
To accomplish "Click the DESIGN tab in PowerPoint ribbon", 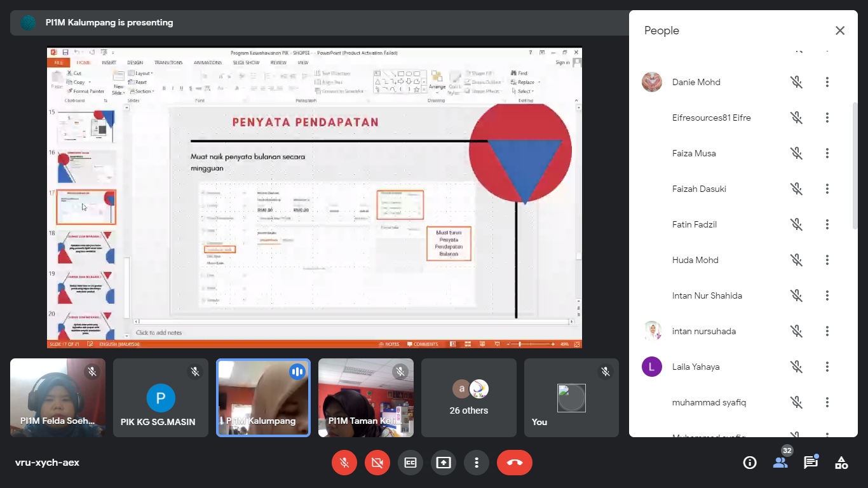I will [x=135, y=63].
